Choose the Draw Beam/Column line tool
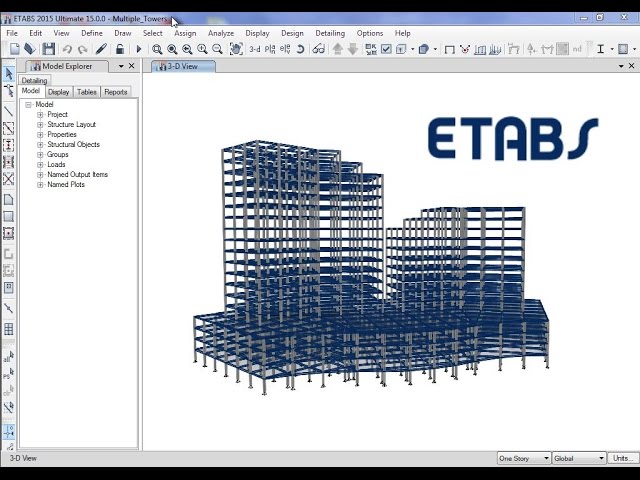 [9, 111]
